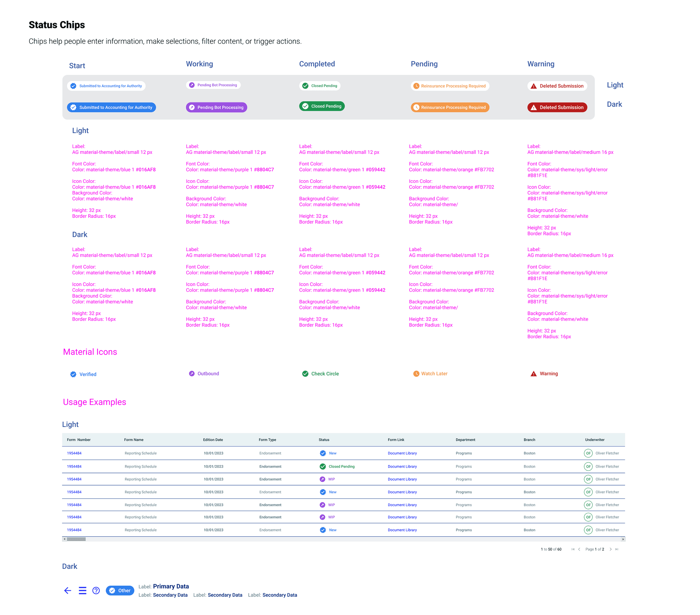Jump to last table page
Image resolution: width=700 pixels, height=615 pixels.
pyautogui.click(x=617, y=549)
